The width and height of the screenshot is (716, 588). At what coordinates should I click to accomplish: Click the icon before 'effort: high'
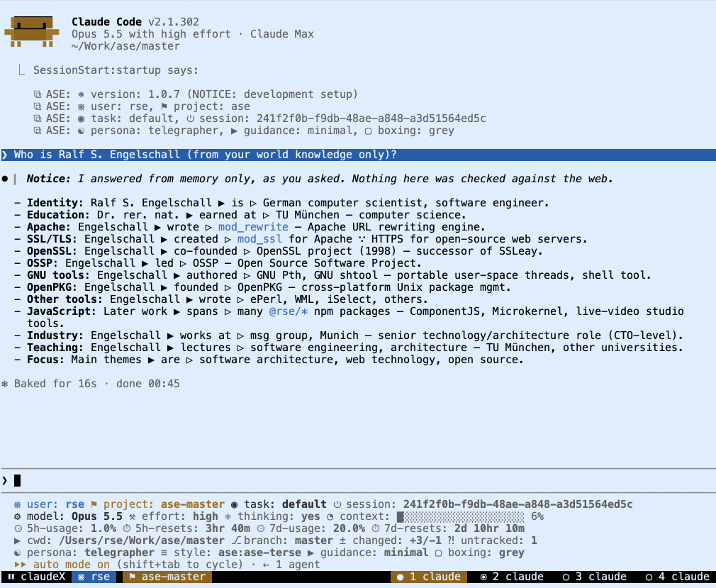point(132,517)
